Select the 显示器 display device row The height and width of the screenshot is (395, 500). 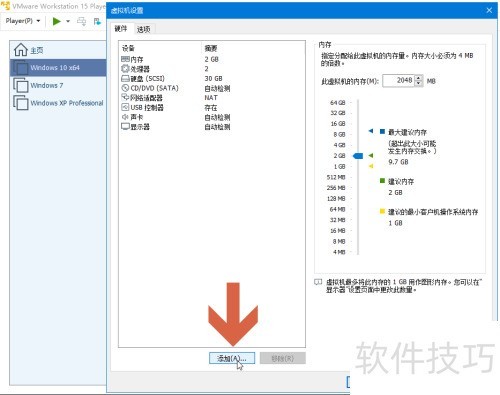click(x=212, y=127)
